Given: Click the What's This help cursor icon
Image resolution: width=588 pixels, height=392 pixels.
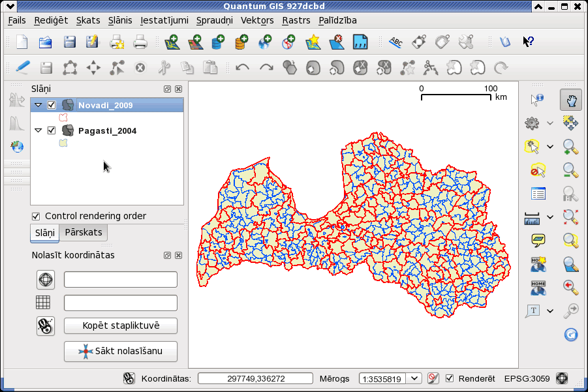Looking at the screenshot, I should pos(528,41).
